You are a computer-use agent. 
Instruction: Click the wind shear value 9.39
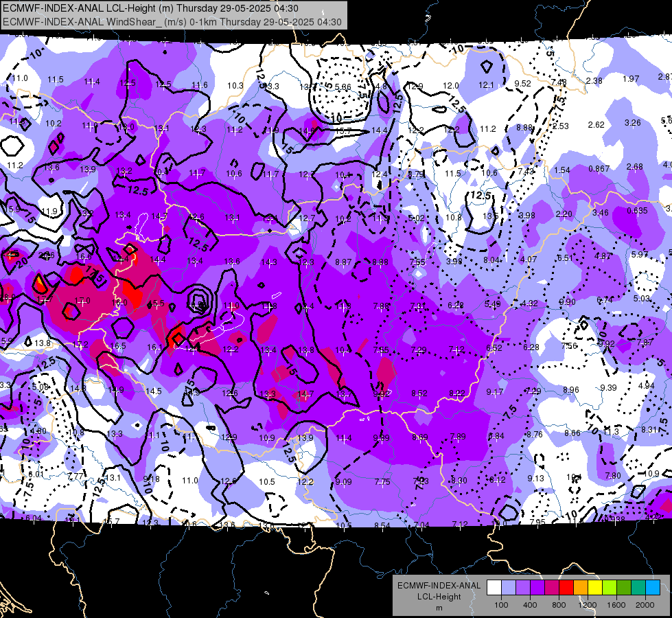(x=608, y=388)
